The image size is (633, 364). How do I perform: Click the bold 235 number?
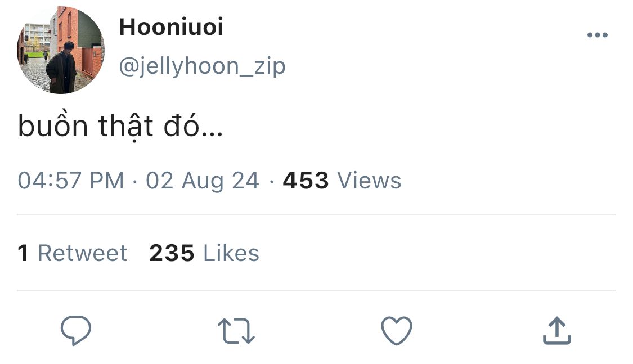(172, 253)
